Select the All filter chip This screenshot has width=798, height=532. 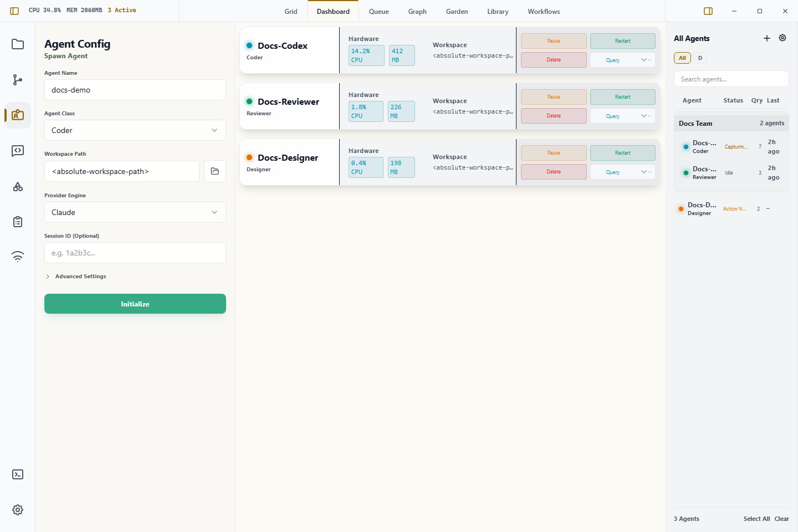pos(682,58)
